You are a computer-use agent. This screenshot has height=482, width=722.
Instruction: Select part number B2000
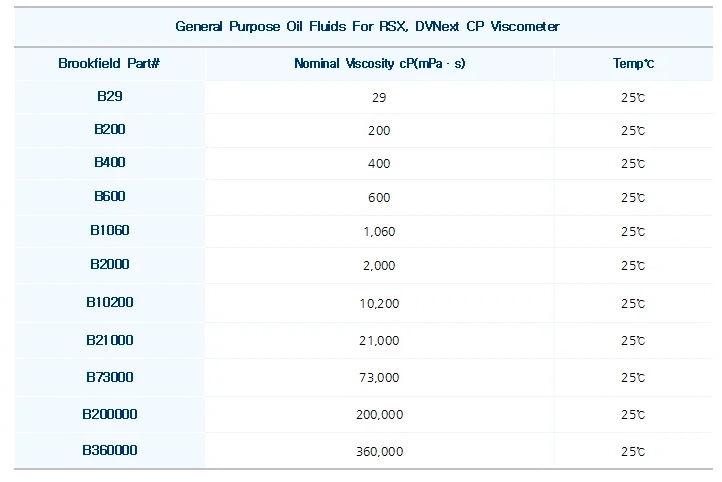point(109,264)
